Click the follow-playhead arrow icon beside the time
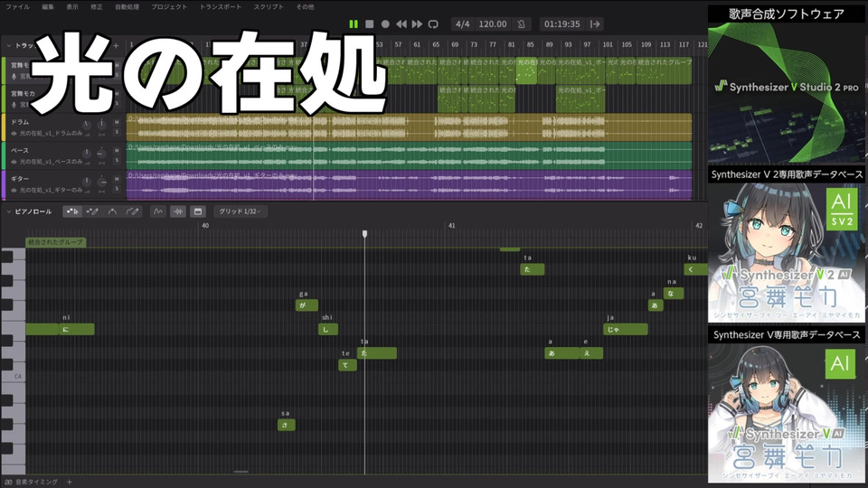Screen dimensions: 868x488 click(595, 23)
